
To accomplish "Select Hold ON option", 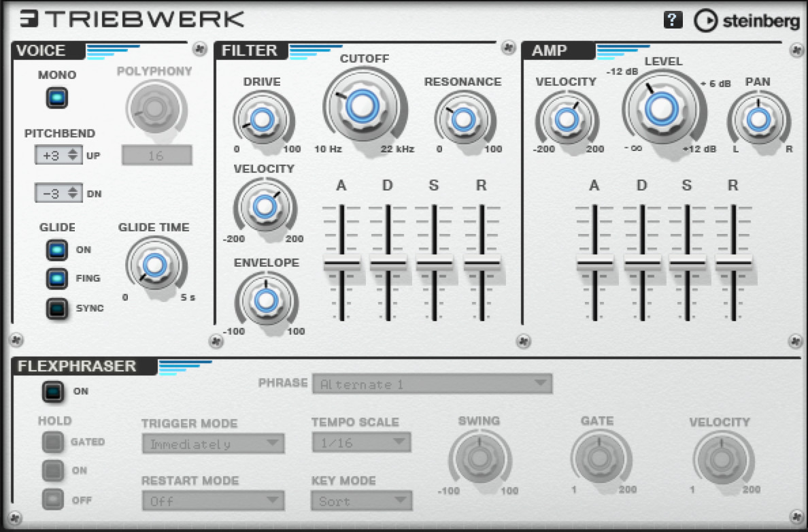I will [x=52, y=470].
